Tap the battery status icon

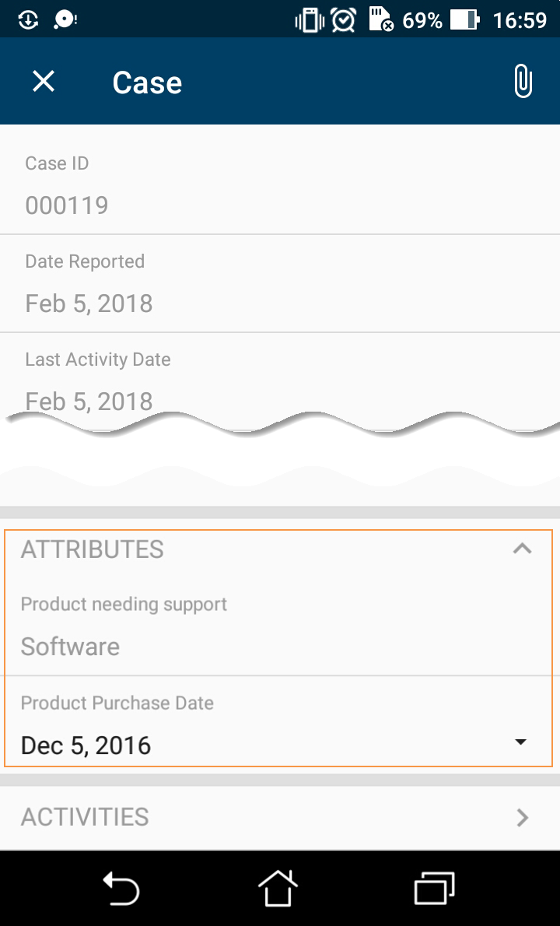click(464, 19)
